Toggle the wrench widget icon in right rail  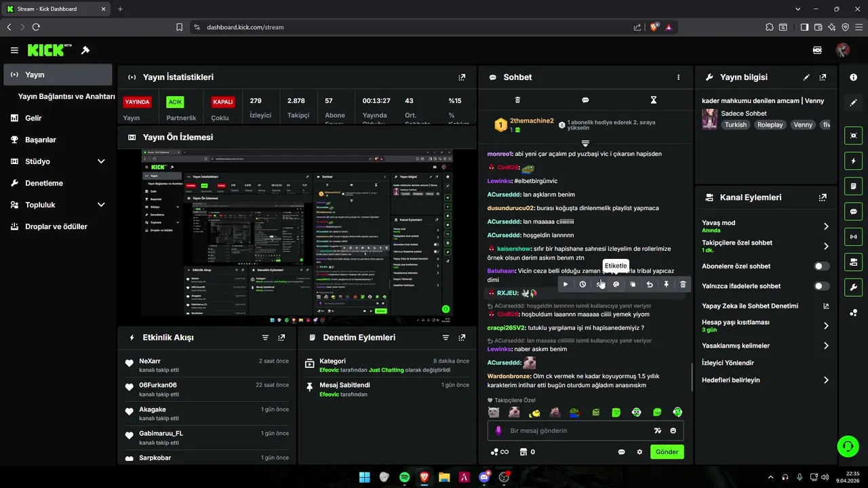(853, 287)
